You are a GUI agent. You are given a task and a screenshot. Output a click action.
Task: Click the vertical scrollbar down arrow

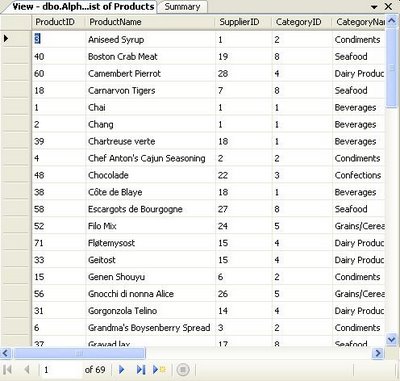(391, 340)
